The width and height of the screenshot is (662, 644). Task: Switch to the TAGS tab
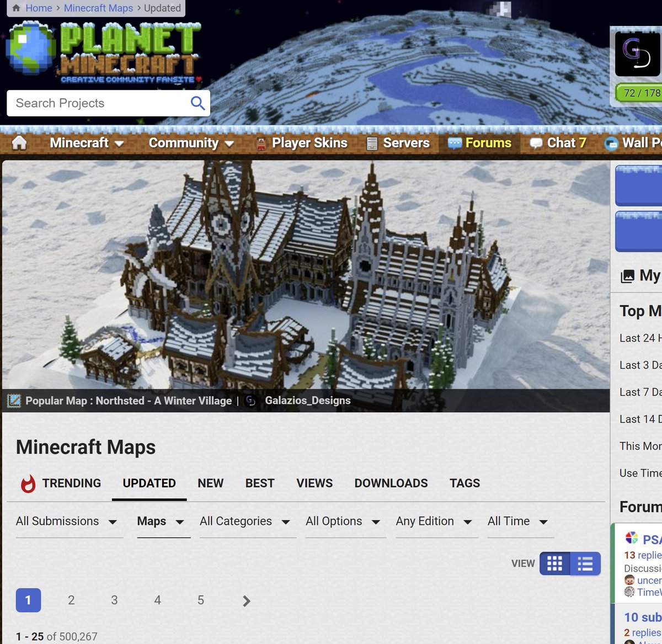pos(465,483)
